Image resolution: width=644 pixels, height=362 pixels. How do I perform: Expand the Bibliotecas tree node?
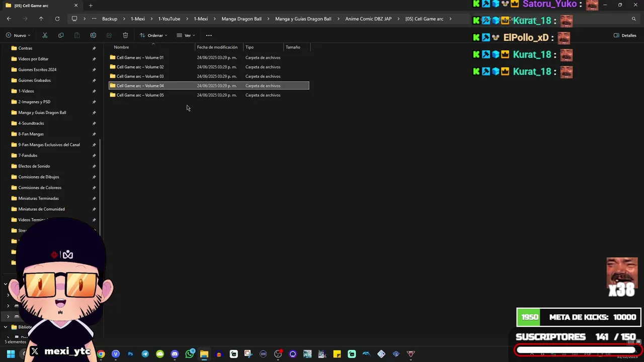(6, 327)
